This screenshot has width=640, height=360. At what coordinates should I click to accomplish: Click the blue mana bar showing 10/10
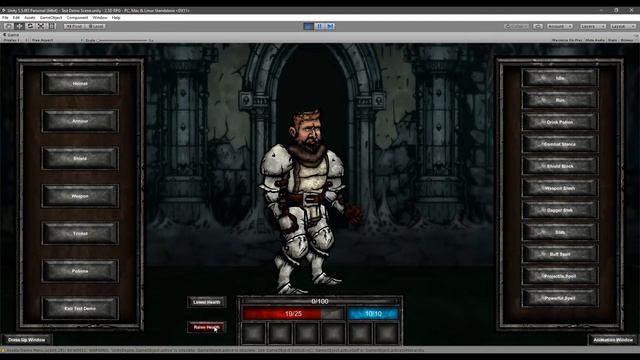373,314
